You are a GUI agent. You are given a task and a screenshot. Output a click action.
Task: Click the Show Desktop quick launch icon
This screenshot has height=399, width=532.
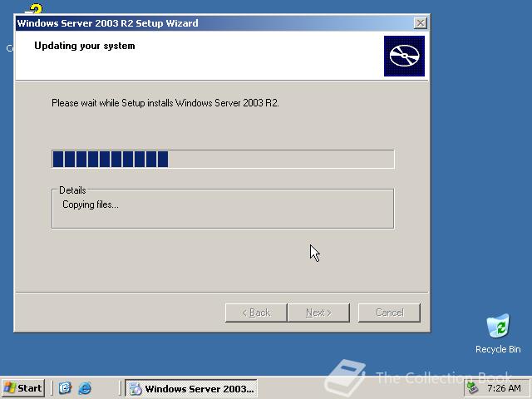[65, 388]
